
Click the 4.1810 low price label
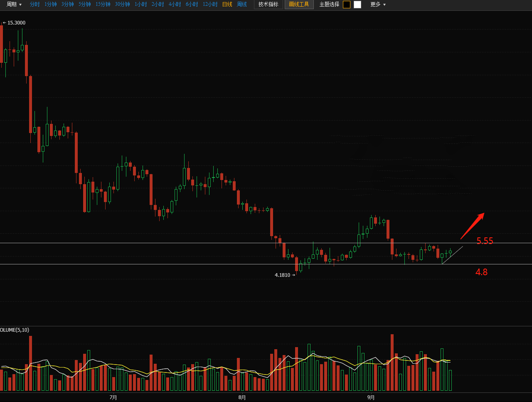click(282, 275)
